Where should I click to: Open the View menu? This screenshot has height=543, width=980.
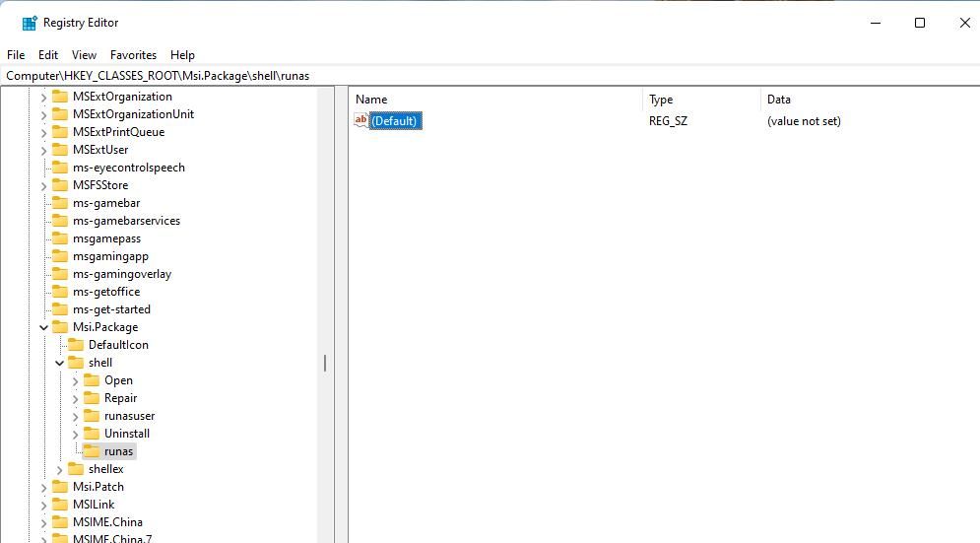pos(84,55)
